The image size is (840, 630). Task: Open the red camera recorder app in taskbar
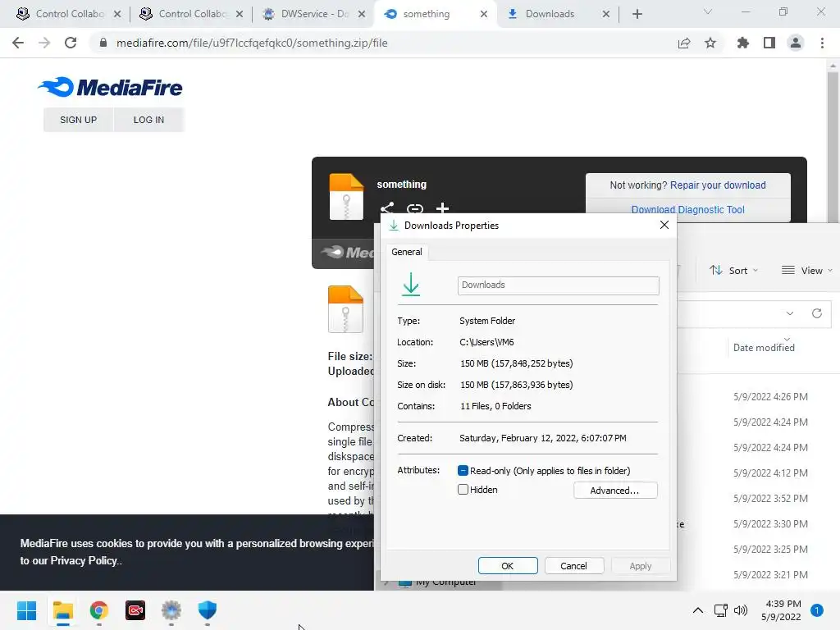pos(135,610)
